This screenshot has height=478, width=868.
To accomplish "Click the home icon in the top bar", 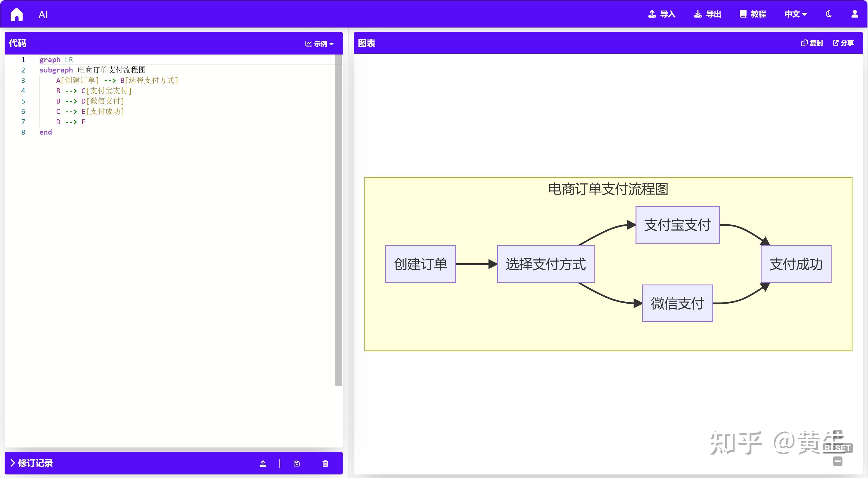I will (x=16, y=14).
